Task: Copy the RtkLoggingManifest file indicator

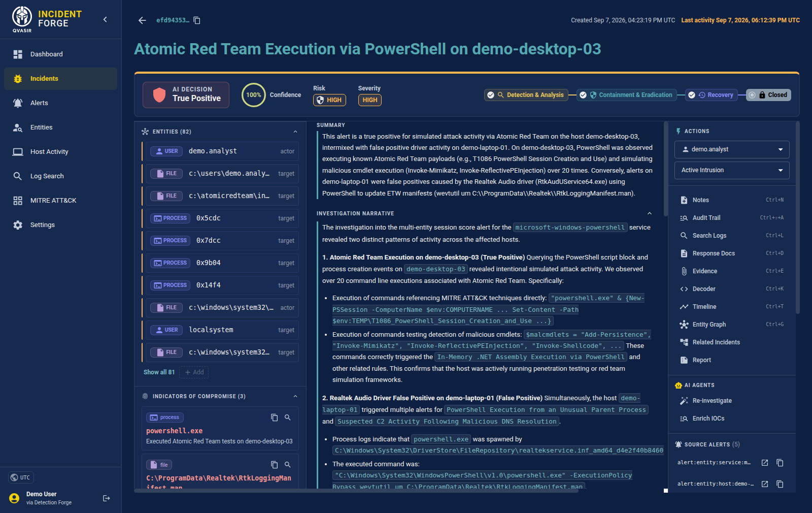Action: coord(275,465)
